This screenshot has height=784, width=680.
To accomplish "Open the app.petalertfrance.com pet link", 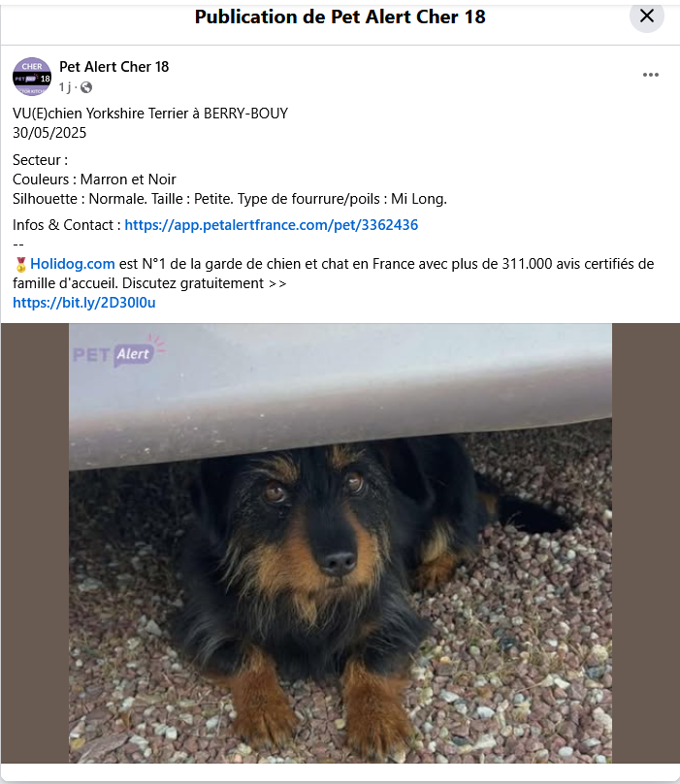I will 271,225.
